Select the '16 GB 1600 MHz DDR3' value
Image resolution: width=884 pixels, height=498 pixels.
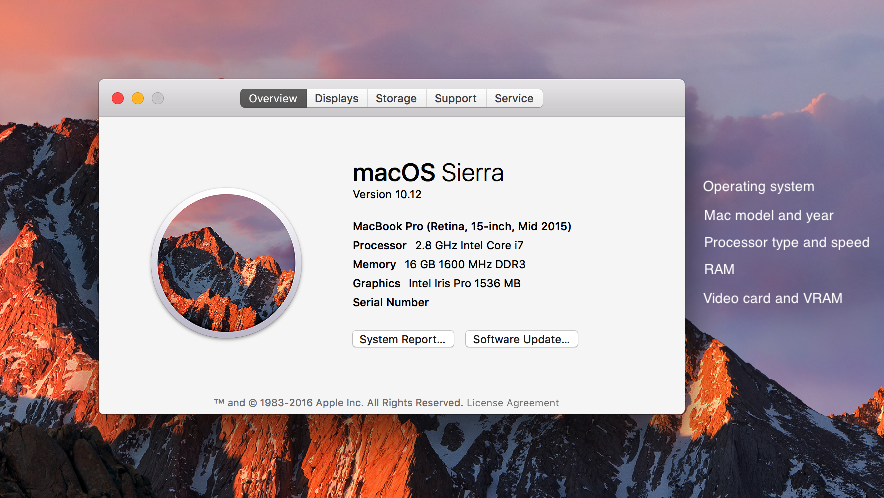465,264
